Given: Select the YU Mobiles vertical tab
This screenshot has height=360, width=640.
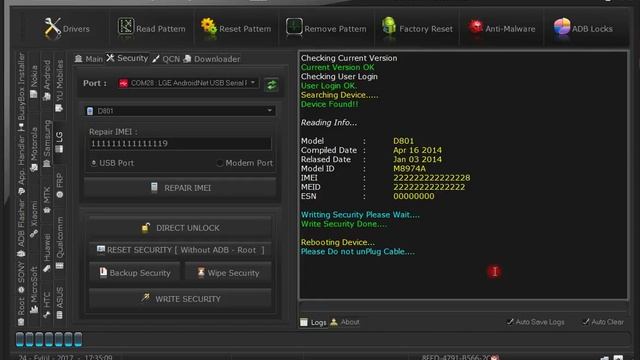Looking at the screenshot, I should (60, 85).
